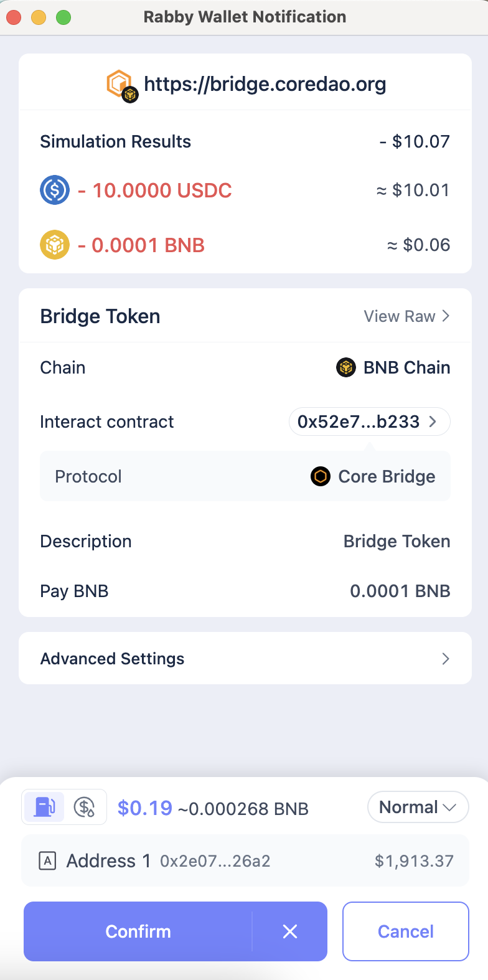488x980 pixels.
Task: Open the Normal gas speed dropdown
Action: point(418,807)
